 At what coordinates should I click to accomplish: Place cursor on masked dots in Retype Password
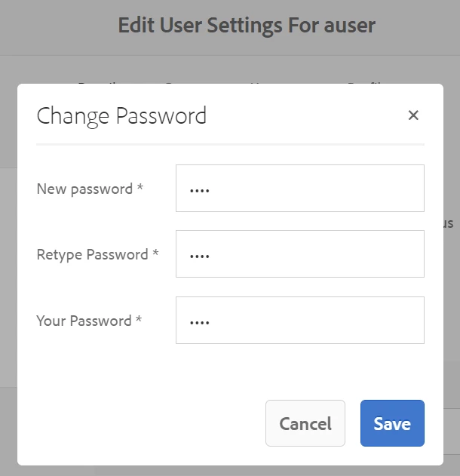(x=200, y=256)
